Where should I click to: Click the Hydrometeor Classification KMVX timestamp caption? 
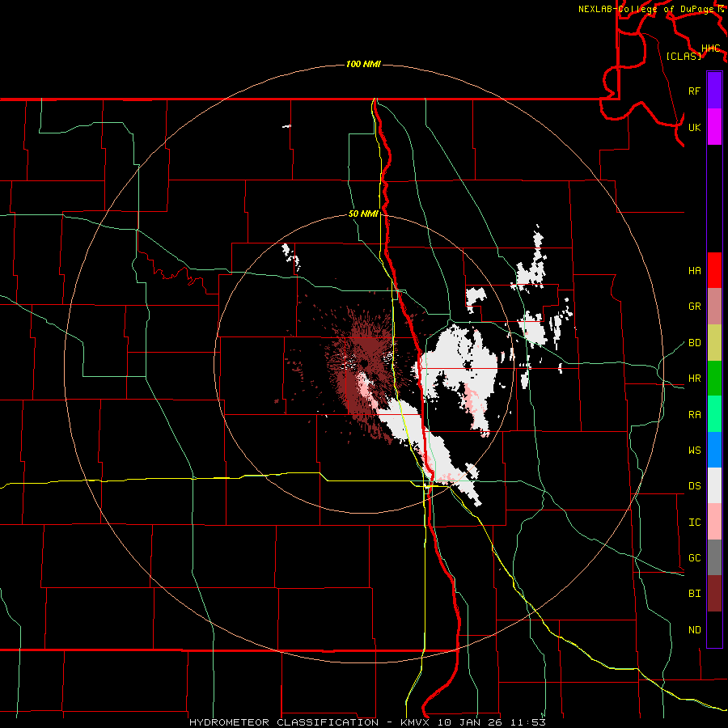pos(367,722)
